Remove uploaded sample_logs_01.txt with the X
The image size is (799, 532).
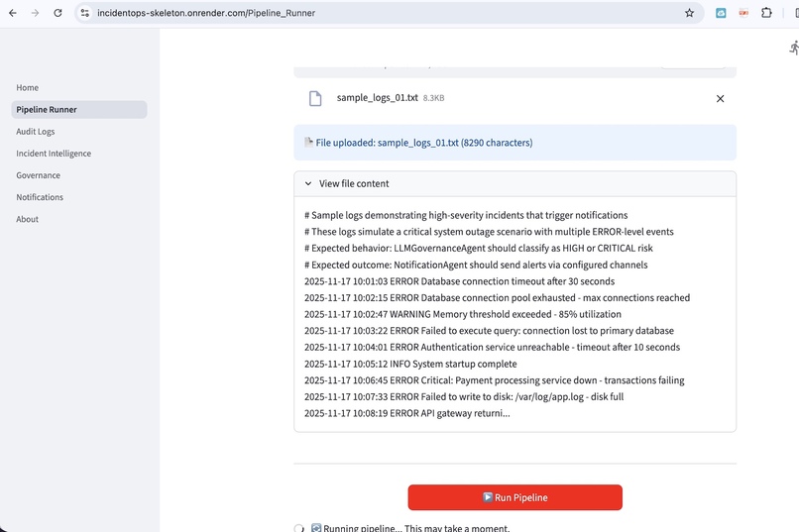pos(720,99)
